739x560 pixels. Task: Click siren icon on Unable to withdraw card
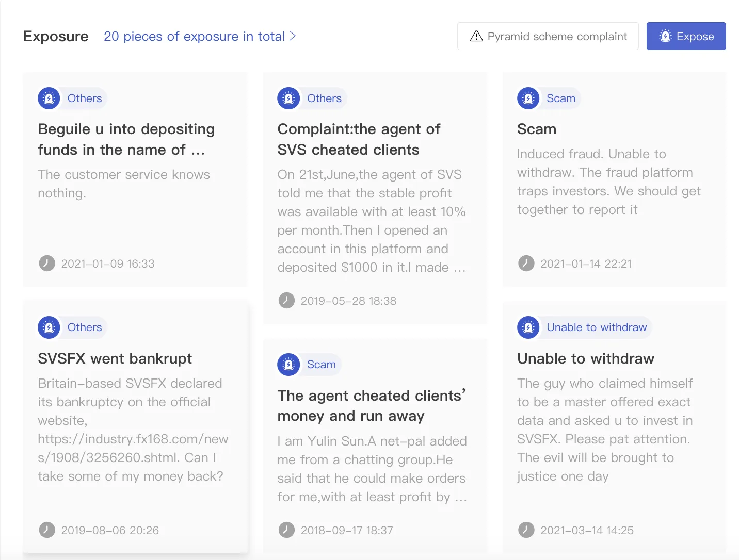[528, 327]
